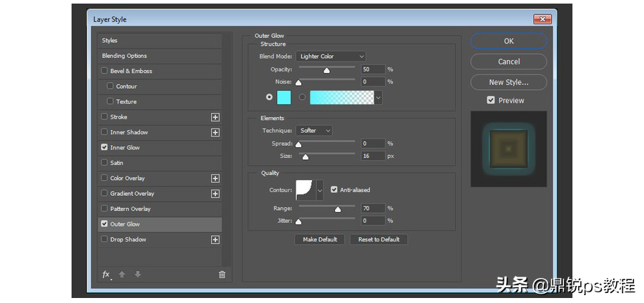
Task: Click the cyan glow color swatch
Action: [x=284, y=98]
